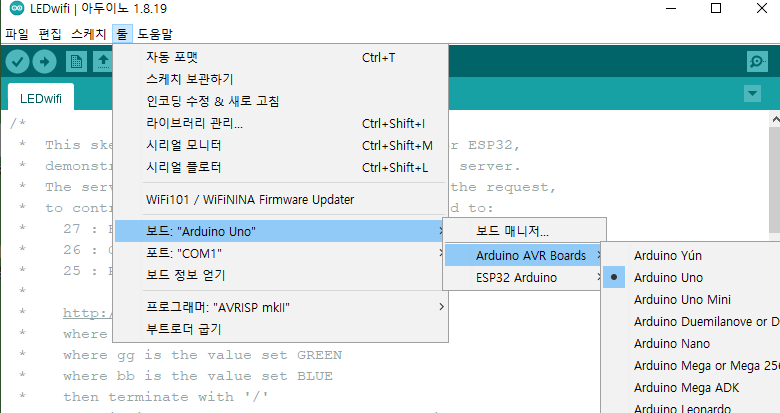Expand the 보드: "Arduino Uno" submenu
This screenshot has width=780, height=413.
point(281,231)
